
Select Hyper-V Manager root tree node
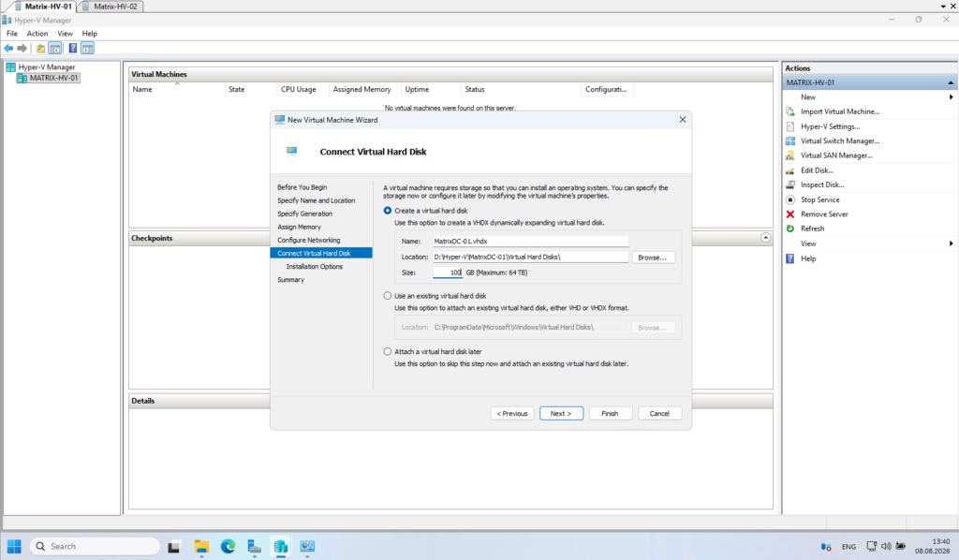pos(40,67)
